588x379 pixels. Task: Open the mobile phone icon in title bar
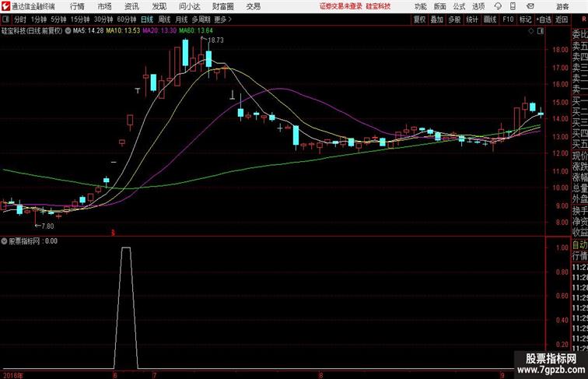513,6
